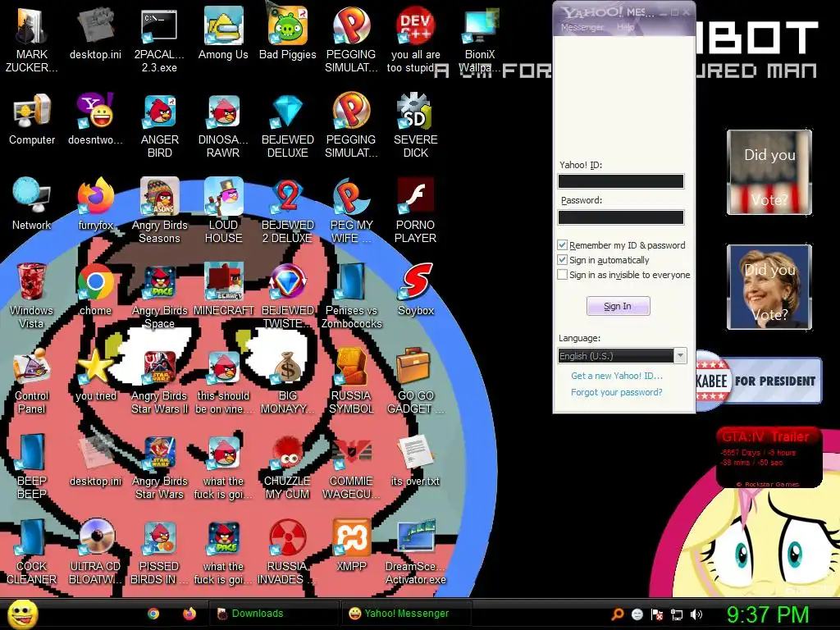This screenshot has width=840, height=630.
Task: Open the Help menu in Yahoo Messenger
Action: click(x=625, y=27)
